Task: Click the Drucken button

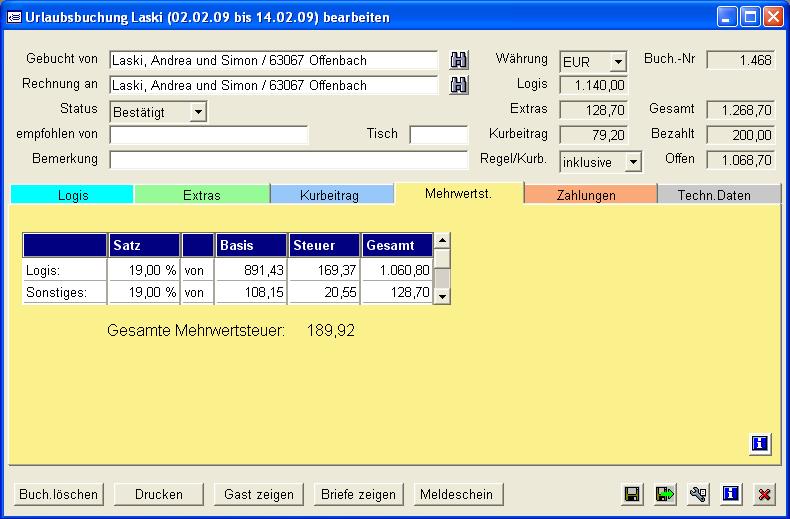Action: (x=159, y=494)
